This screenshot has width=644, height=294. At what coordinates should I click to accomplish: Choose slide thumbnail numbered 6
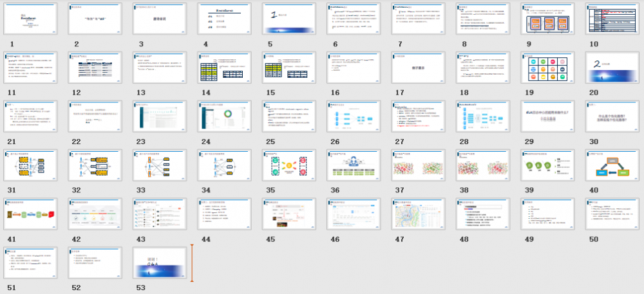(x=354, y=19)
